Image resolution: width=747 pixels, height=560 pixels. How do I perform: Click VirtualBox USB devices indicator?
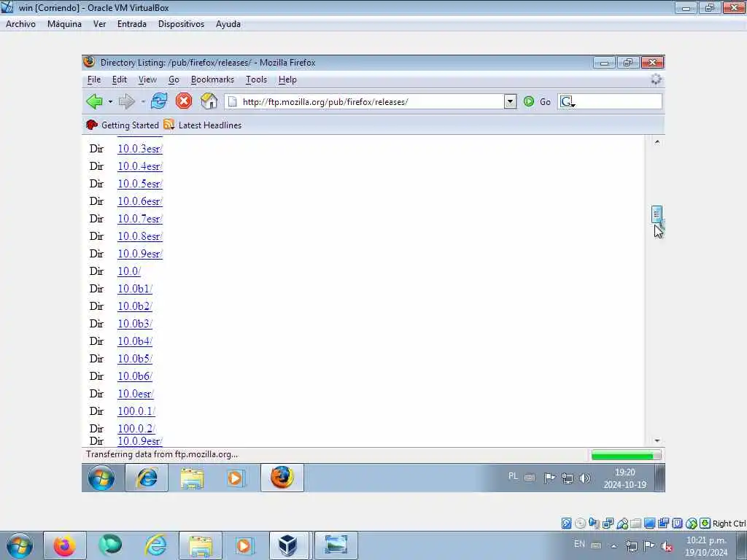(622, 524)
